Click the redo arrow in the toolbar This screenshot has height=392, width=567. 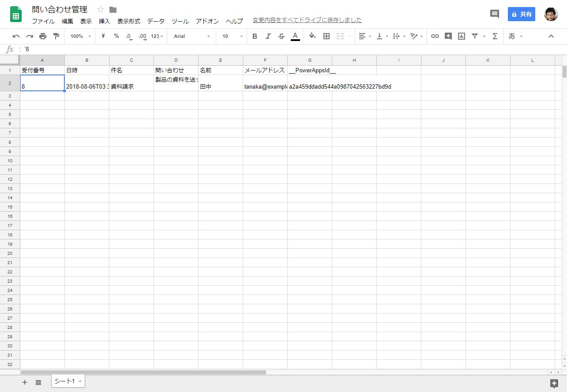tap(30, 36)
